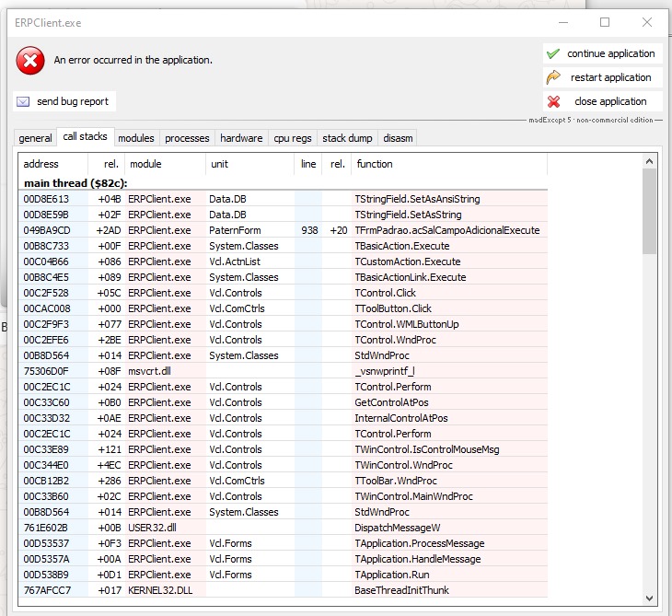This screenshot has height=616, width=672.
Task: Click the function column header
Action: (375, 164)
